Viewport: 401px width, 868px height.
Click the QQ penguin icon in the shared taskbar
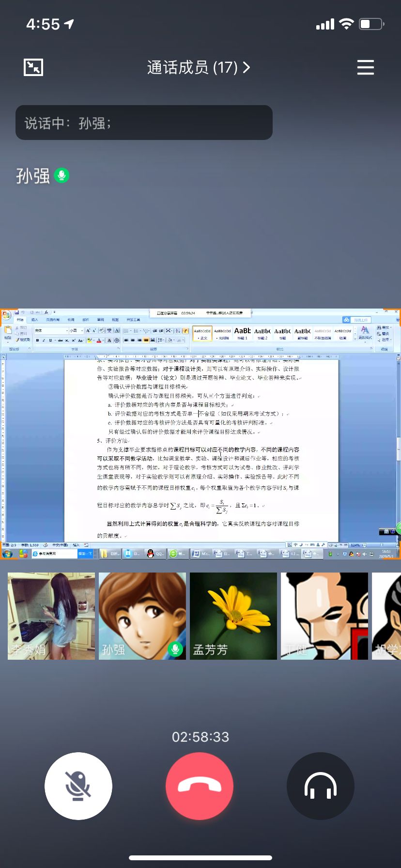[x=151, y=554]
